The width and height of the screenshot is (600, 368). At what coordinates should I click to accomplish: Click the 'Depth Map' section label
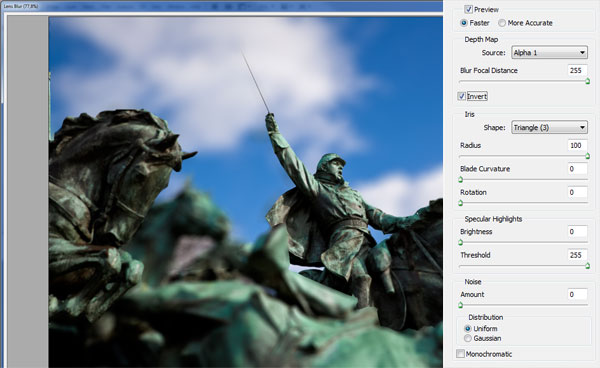[x=481, y=39]
